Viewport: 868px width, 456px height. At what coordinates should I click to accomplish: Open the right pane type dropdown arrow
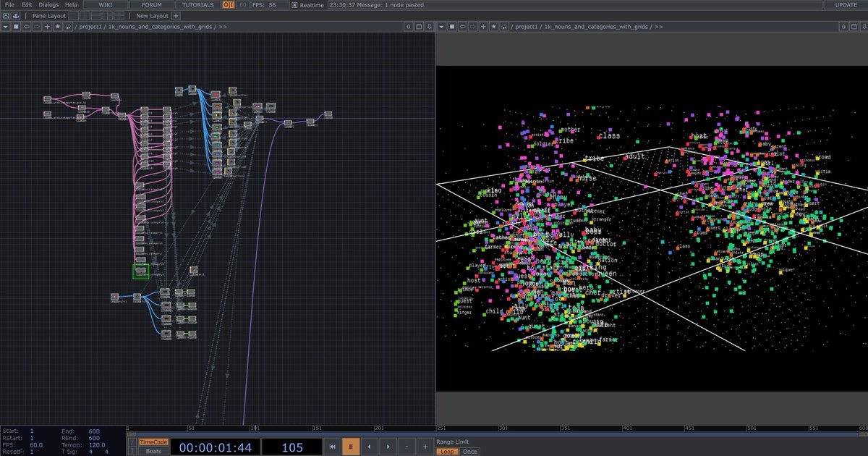click(x=441, y=27)
